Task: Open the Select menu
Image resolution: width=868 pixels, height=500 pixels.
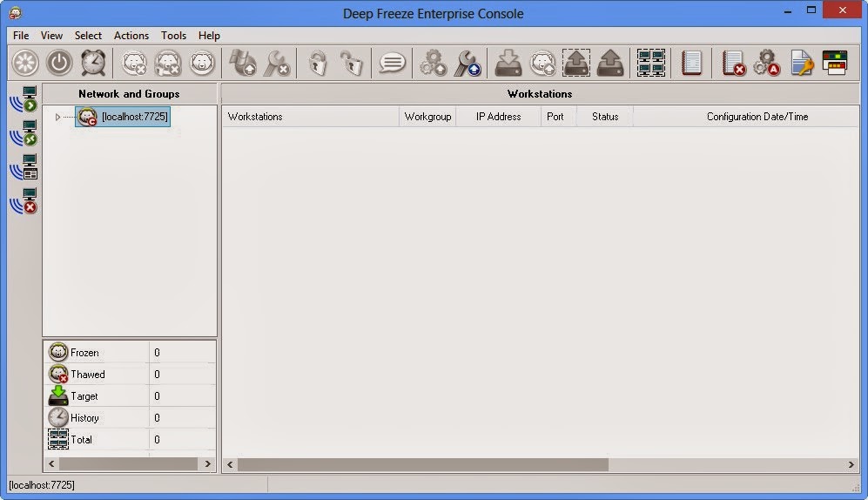Action: 88,36
